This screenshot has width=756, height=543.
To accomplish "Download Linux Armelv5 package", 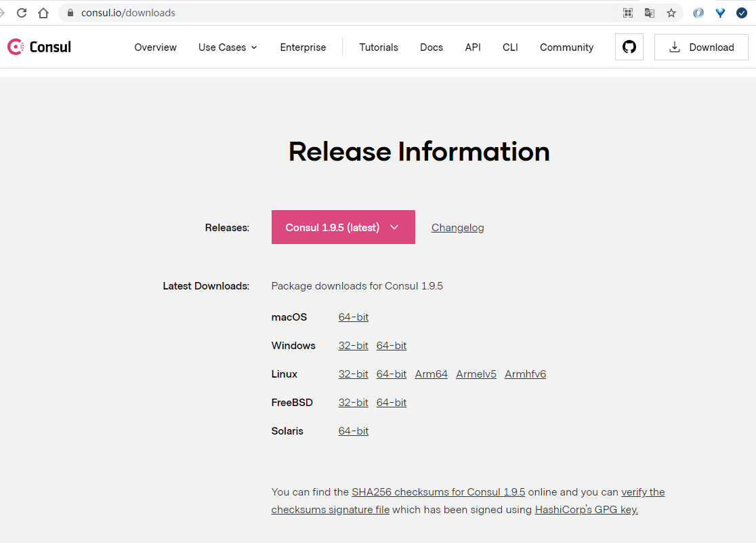I will coord(476,374).
